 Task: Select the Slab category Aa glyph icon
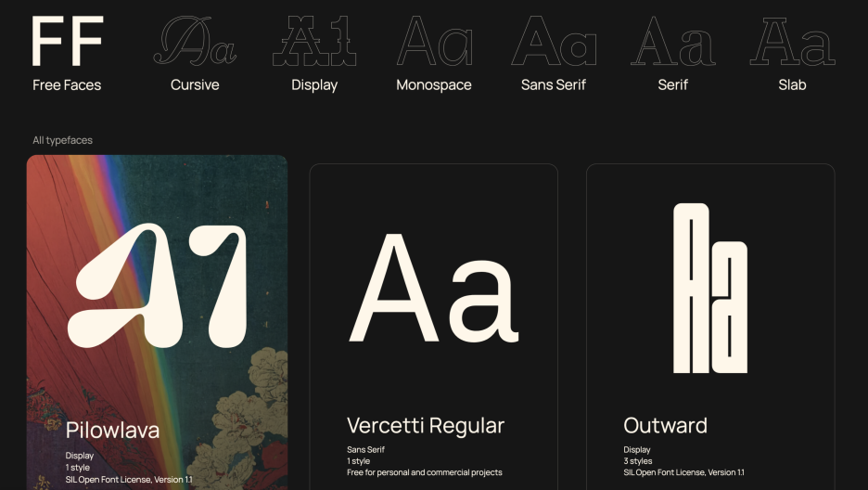point(792,41)
